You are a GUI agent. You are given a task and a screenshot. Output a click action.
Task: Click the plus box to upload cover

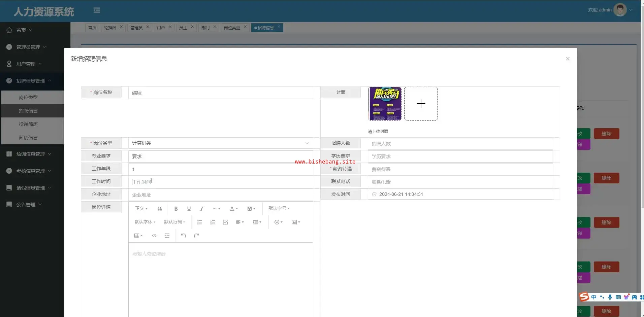421,104
